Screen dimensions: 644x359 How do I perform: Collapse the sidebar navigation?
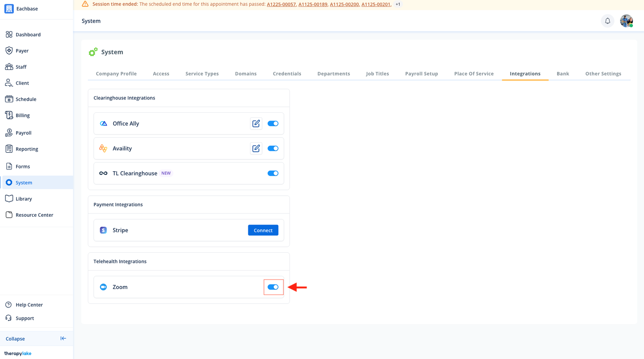[63, 338]
